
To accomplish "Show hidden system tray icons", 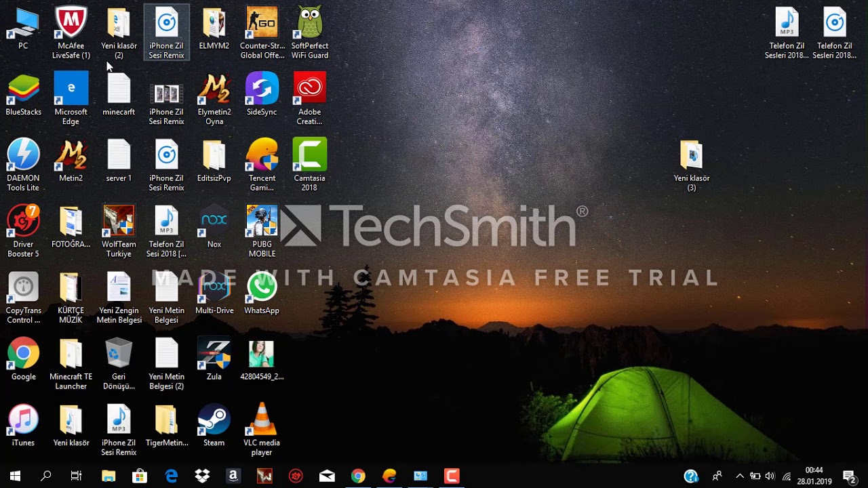I will [x=740, y=476].
